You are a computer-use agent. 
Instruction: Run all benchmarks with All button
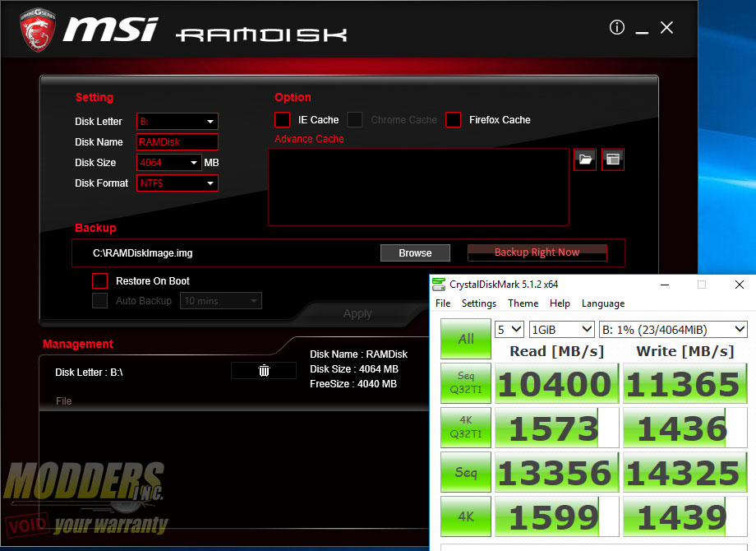coord(466,339)
